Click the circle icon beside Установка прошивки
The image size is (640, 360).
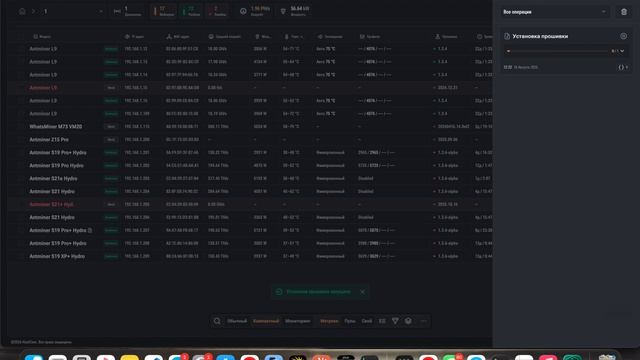pyautogui.click(x=623, y=36)
